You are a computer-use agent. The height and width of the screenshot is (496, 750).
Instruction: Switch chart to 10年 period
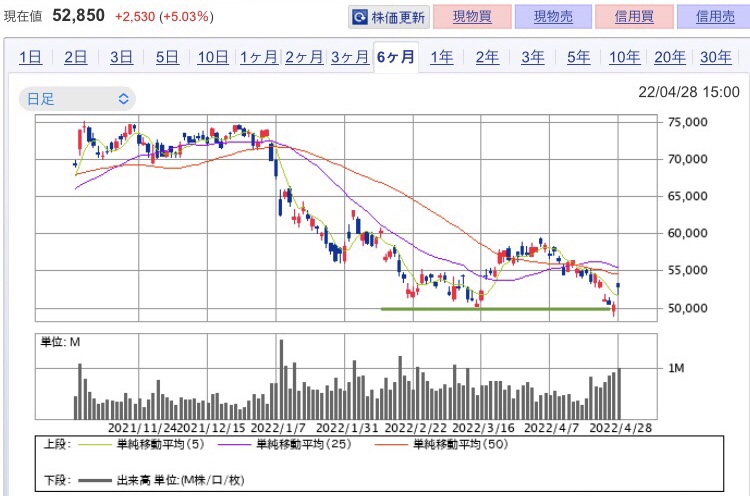[x=624, y=57]
